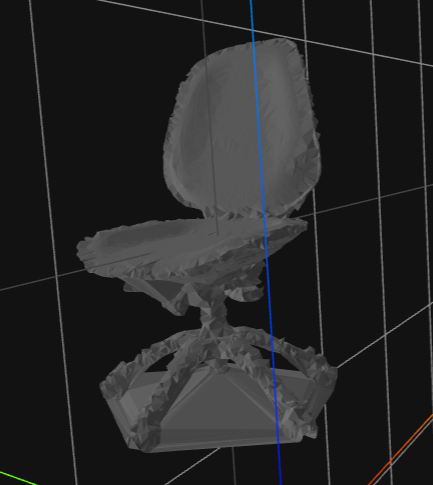The image size is (433, 485).
Task: Select the chair mesh by its backrest
Action: (242, 128)
